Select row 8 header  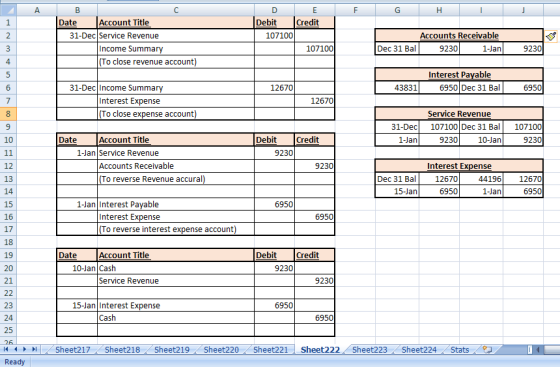click(x=8, y=114)
